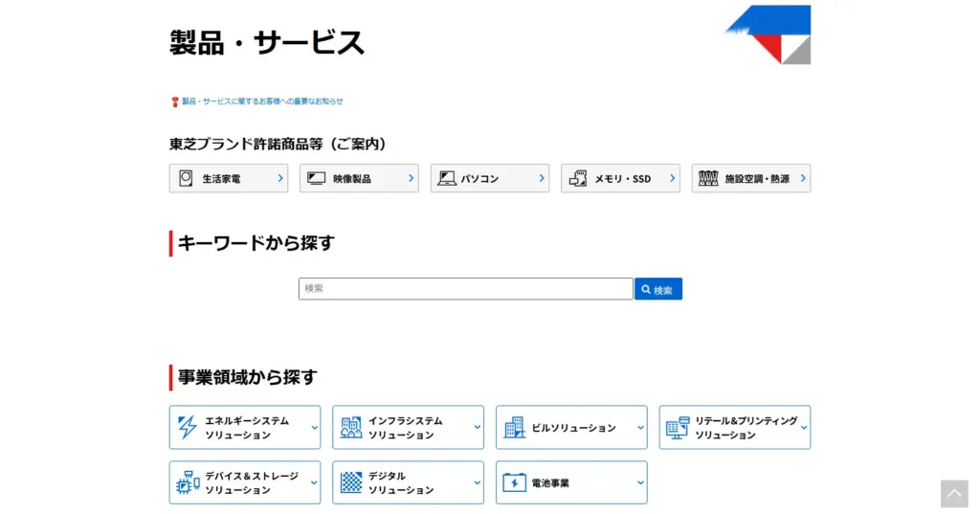Click the red pin icon beside important notice

click(x=175, y=101)
